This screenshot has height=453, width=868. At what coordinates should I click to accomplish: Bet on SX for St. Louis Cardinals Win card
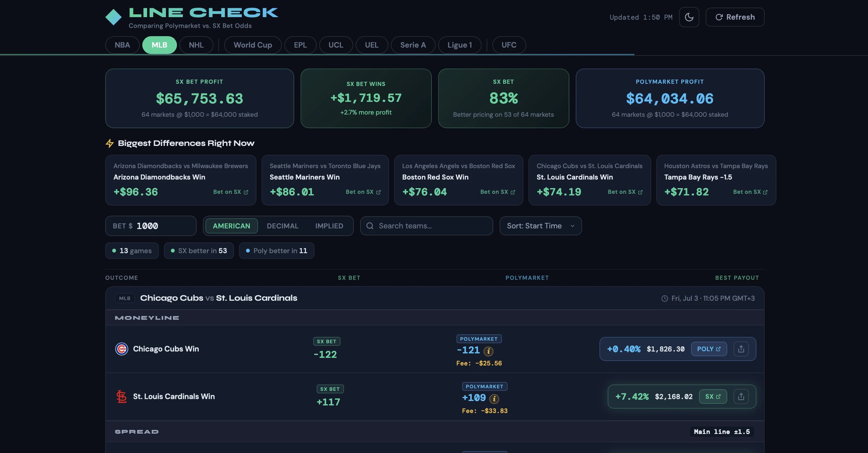(625, 192)
